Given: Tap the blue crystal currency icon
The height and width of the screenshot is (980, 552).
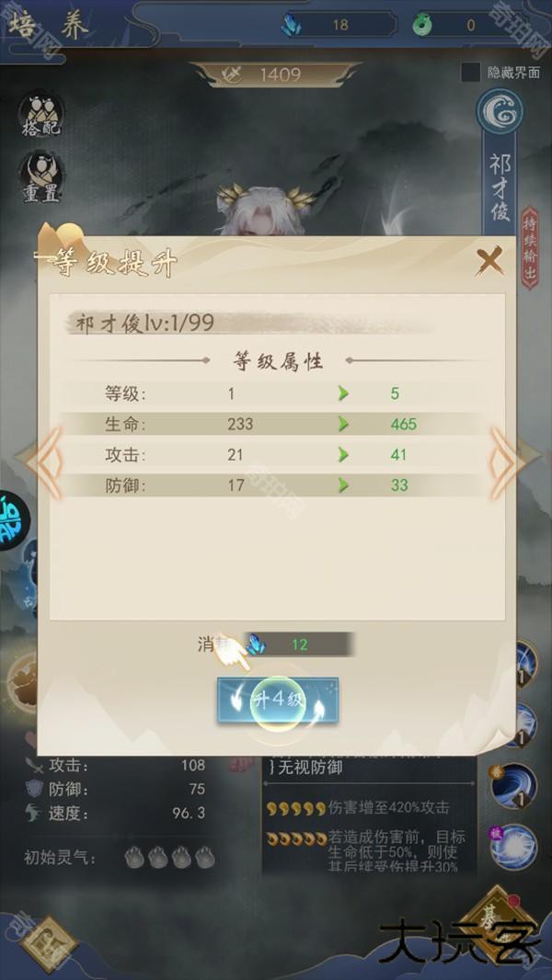Looking at the screenshot, I should click(290, 25).
